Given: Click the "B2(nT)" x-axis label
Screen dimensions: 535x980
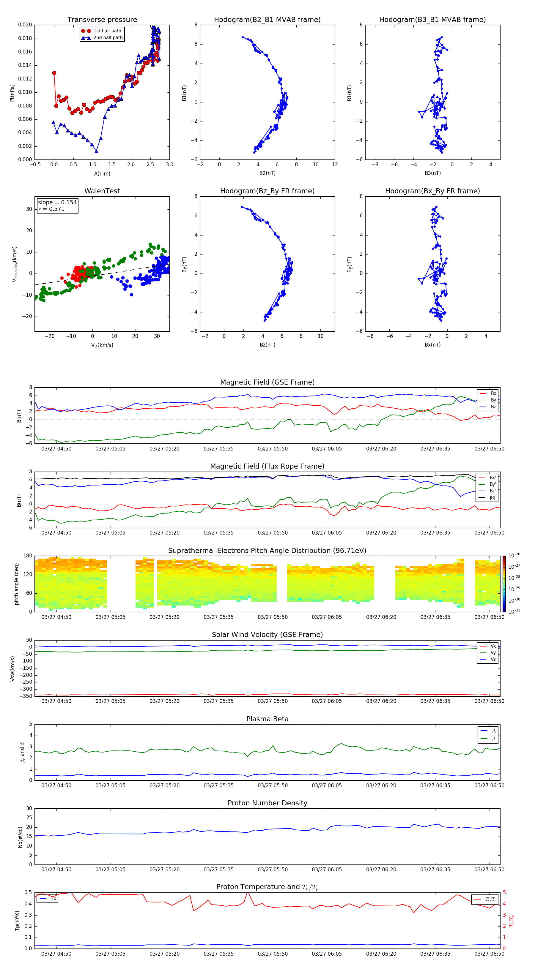Looking at the screenshot, I should pos(267,173).
